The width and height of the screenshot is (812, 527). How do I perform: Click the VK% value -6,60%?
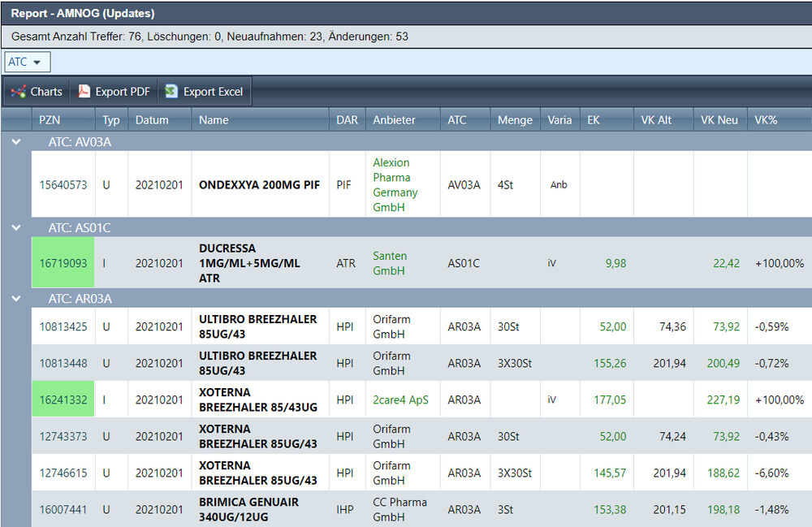coord(771,473)
